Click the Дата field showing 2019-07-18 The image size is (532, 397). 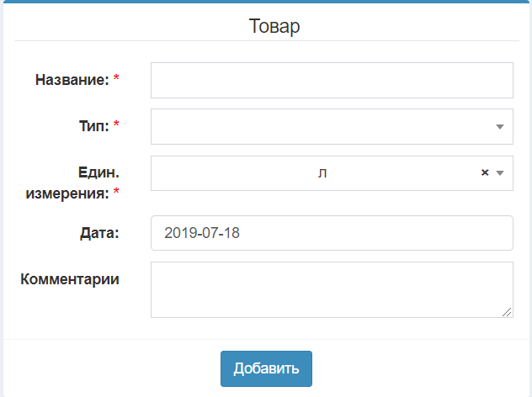(x=332, y=233)
